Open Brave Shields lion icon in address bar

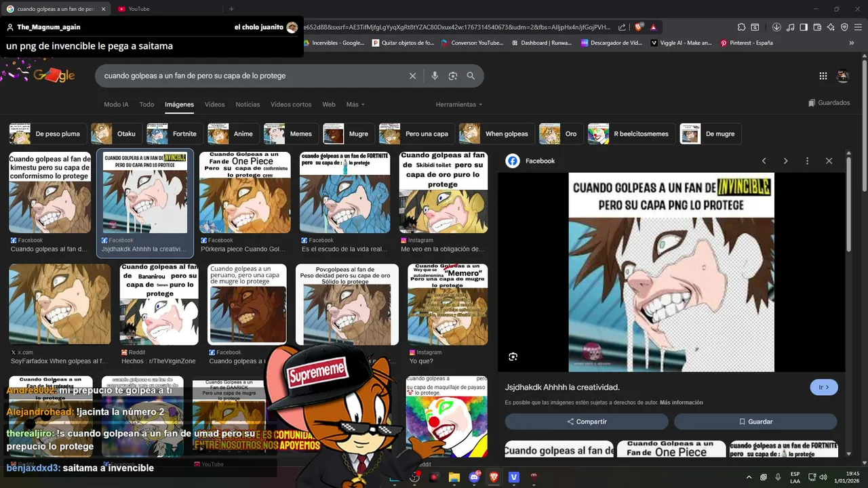(x=639, y=27)
